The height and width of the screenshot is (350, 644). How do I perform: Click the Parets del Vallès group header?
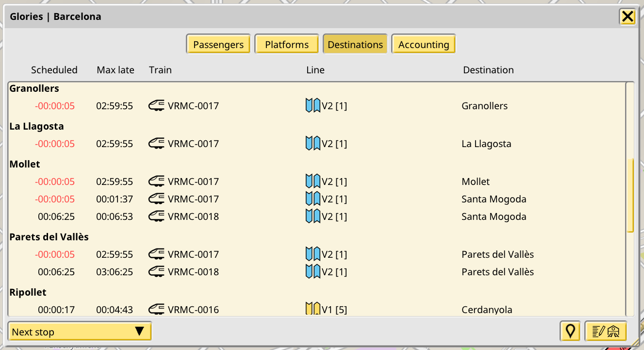49,237
